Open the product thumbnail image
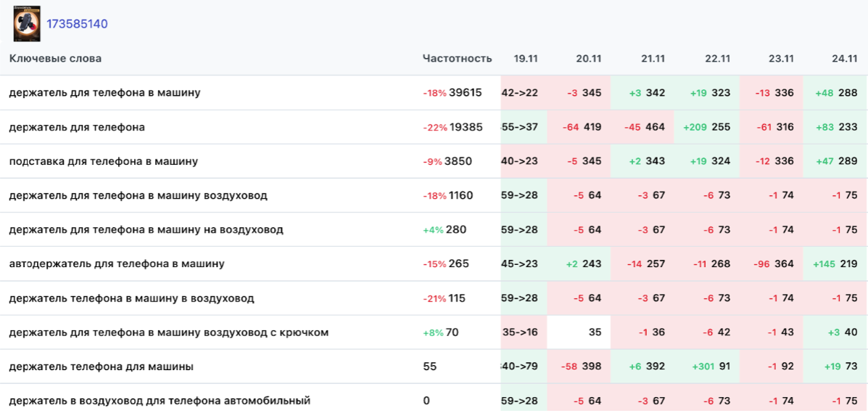 (27, 23)
